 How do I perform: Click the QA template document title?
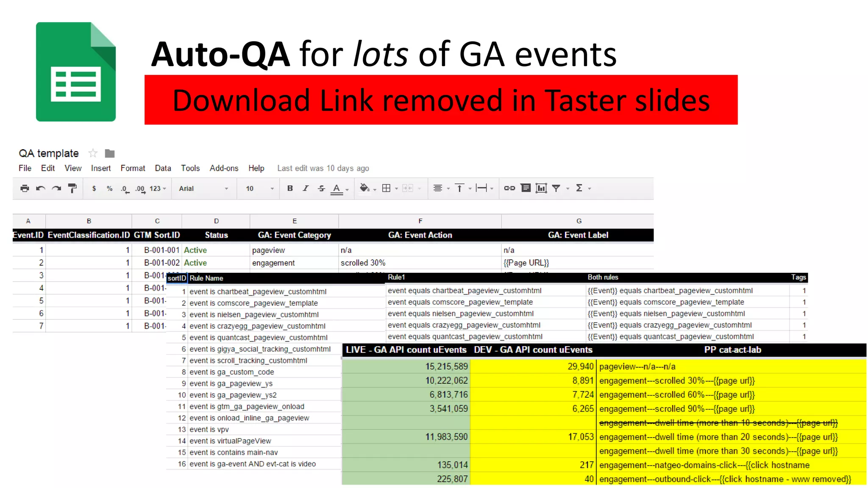49,153
